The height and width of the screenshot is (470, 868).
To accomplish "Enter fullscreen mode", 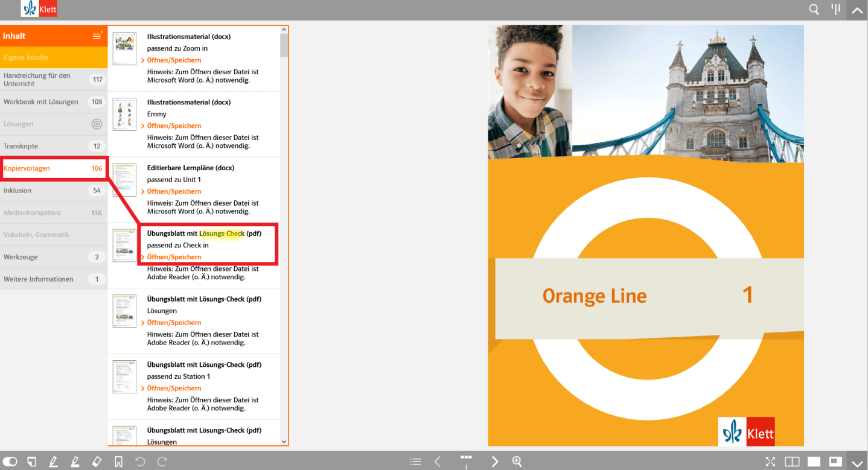I will 770,462.
